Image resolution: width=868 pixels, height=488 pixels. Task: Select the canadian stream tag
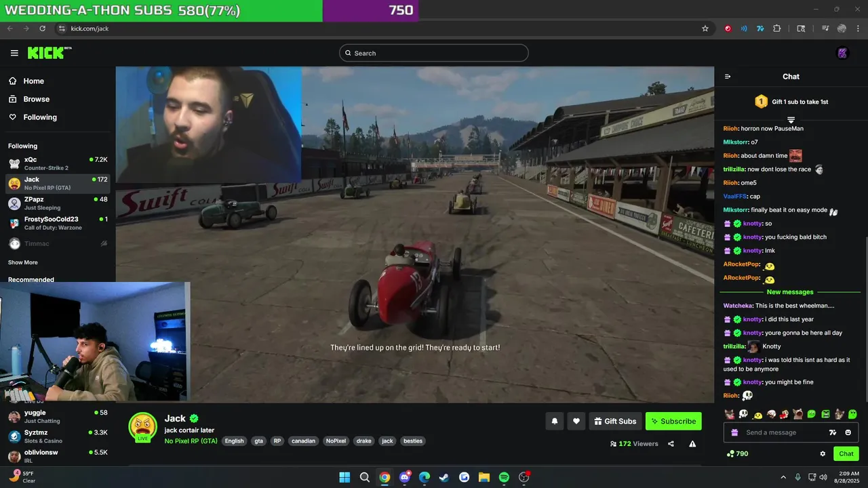[x=303, y=441]
